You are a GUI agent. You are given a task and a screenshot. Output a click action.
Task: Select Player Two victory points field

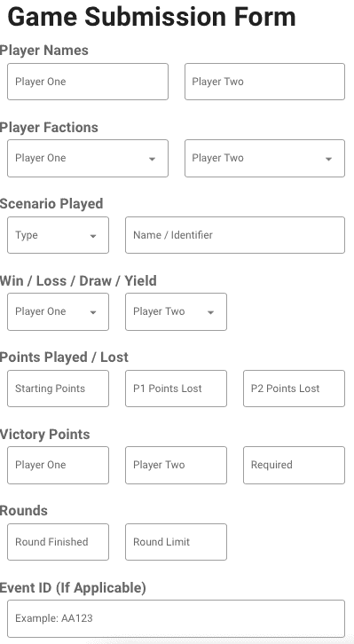click(x=176, y=465)
